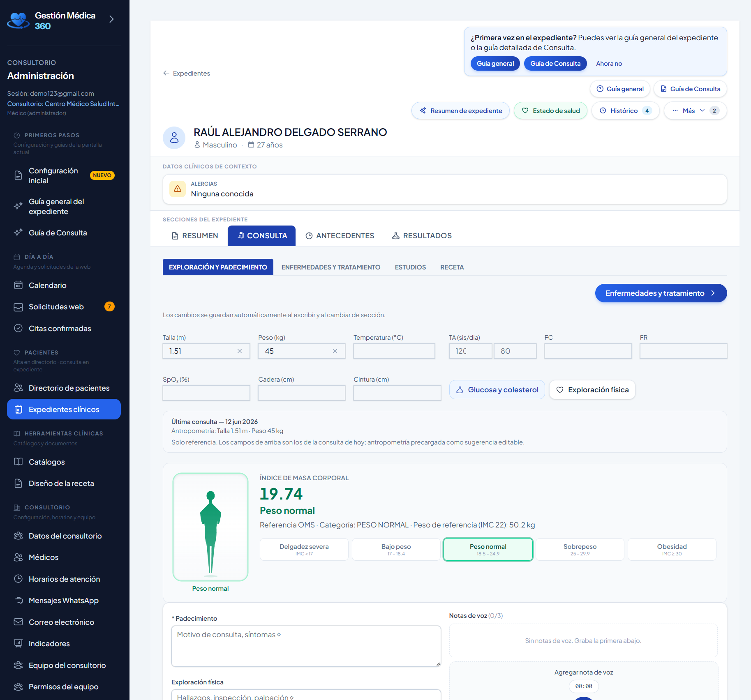Screen dimensions: 751x700
Task: Click the Temperatura input field
Action: pos(394,351)
